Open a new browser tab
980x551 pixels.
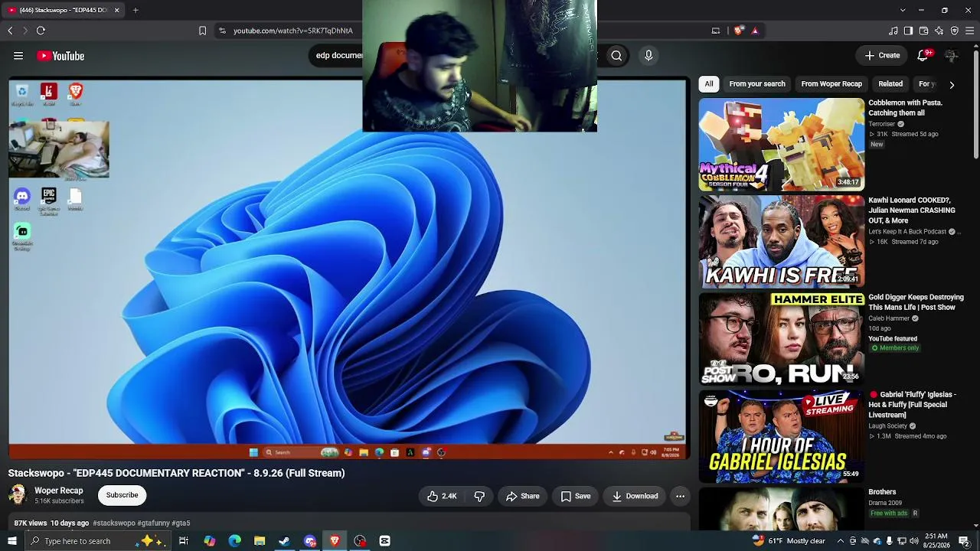(136, 10)
